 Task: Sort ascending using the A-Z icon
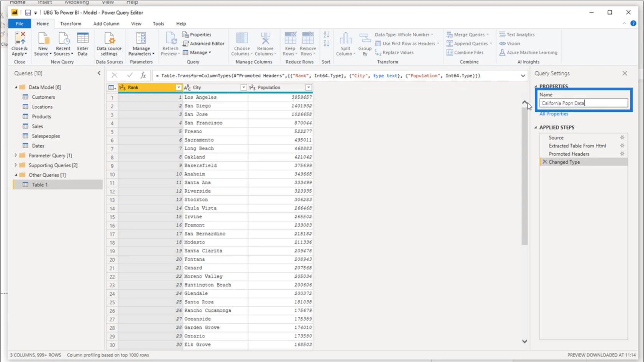pyautogui.click(x=326, y=35)
